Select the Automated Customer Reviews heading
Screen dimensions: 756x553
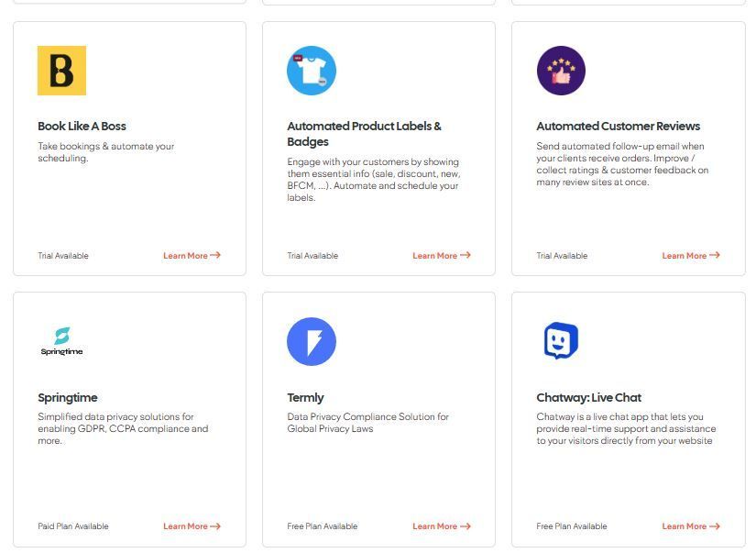coord(619,126)
